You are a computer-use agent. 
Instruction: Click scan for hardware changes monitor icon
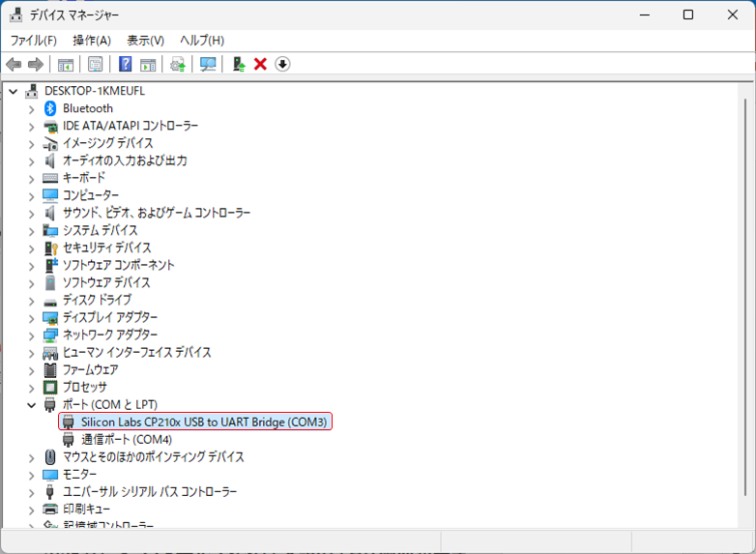(x=207, y=64)
